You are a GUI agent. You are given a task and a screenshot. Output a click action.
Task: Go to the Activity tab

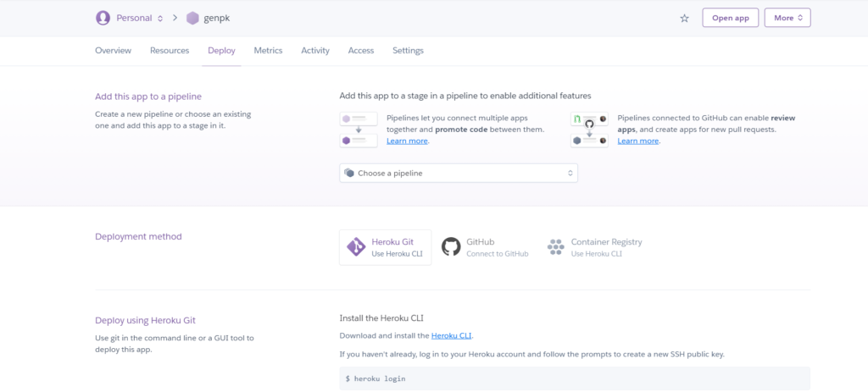click(315, 50)
